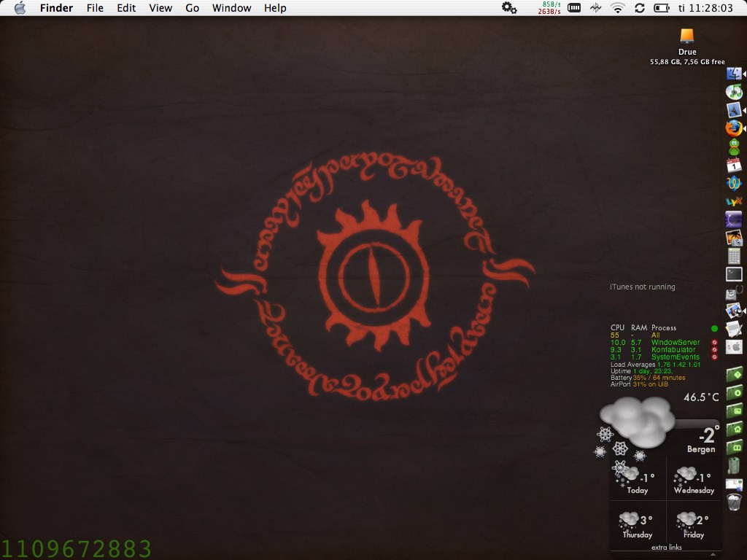
Task: Click the gears menu bar icon
Action: [509, 7]
